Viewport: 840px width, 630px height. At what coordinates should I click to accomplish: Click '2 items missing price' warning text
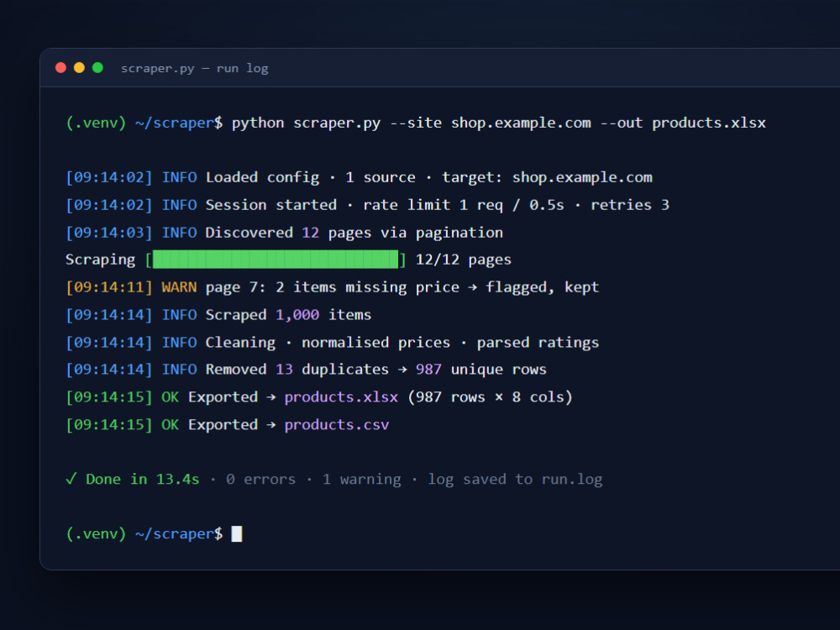tap(368, 287)
